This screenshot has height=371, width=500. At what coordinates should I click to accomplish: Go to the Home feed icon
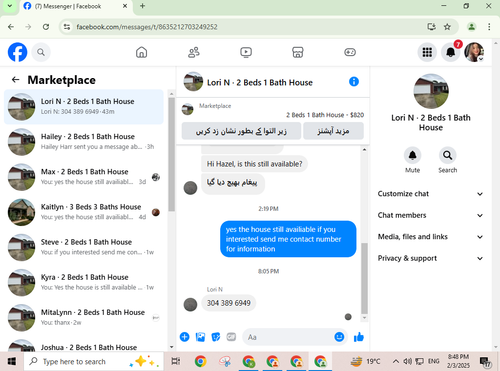coord(141,52)
